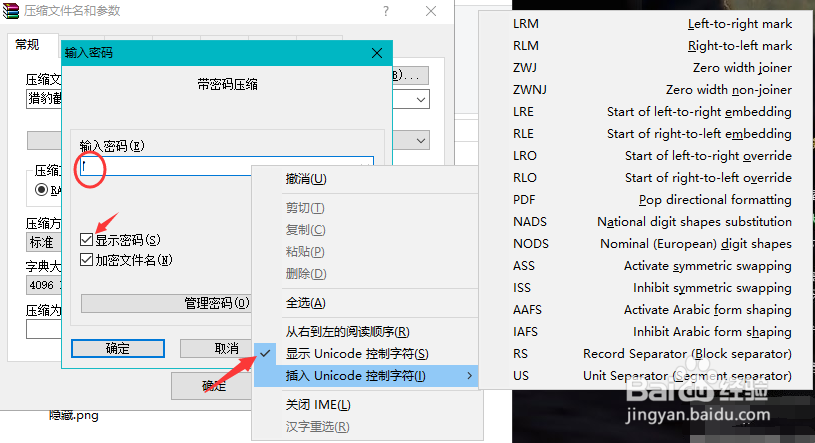Choose 全选 from the context menu

[367, 303]
